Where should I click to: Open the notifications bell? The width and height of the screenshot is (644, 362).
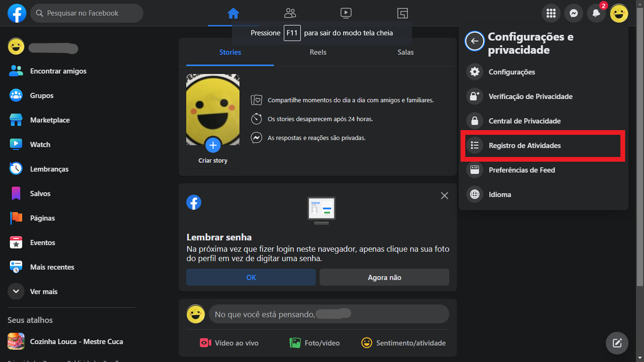pyautogui.click(x=596, y=13)
